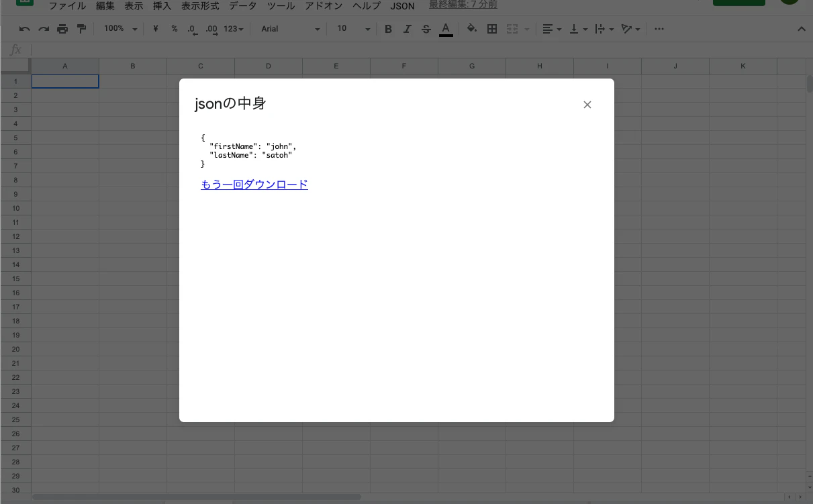Click the jsonの中身 dialog title
This screenshot has height=504, width=813.
[x=230, y=104]
